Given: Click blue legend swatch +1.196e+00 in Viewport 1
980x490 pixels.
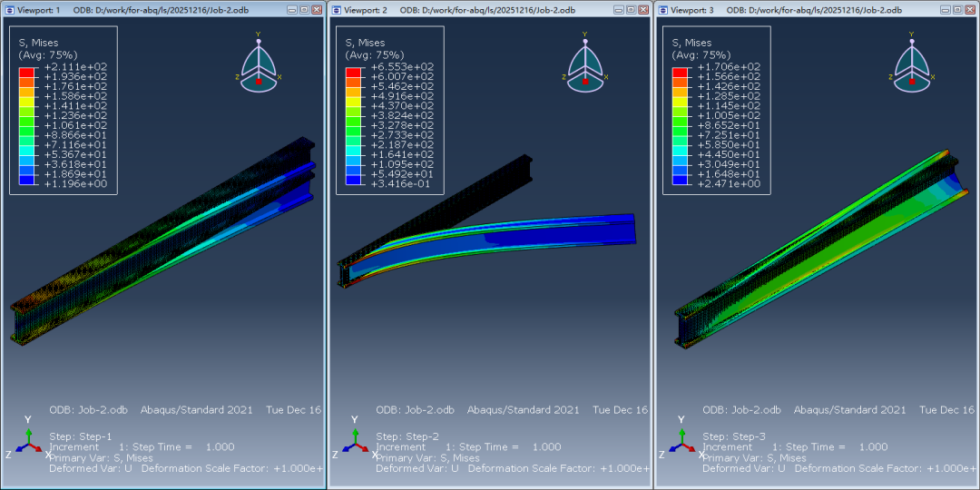Looking at the screenshot, I should pos(26,180).
